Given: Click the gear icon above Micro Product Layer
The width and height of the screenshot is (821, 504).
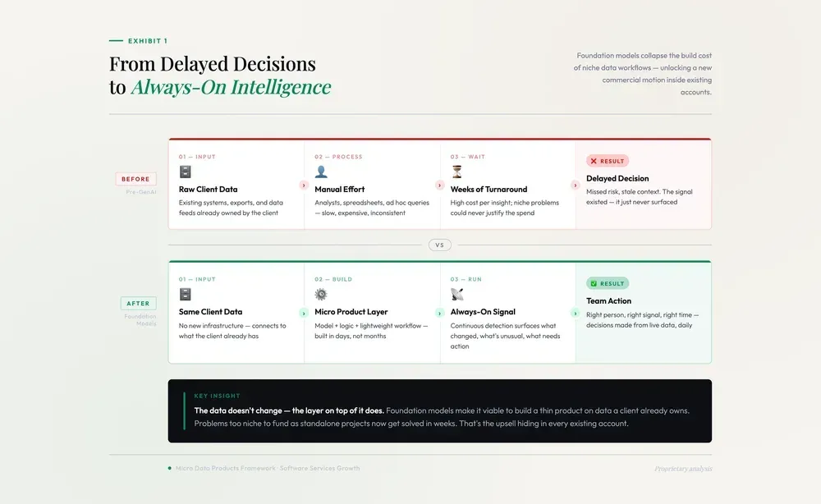Looking at the screenshot, I should click(321, 294).
